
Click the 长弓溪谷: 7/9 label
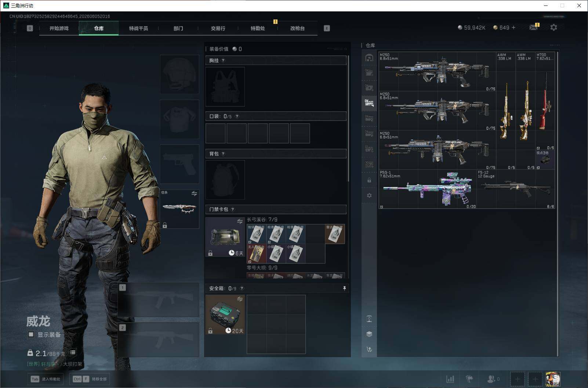pyautogui.click(x=262, y=220)
